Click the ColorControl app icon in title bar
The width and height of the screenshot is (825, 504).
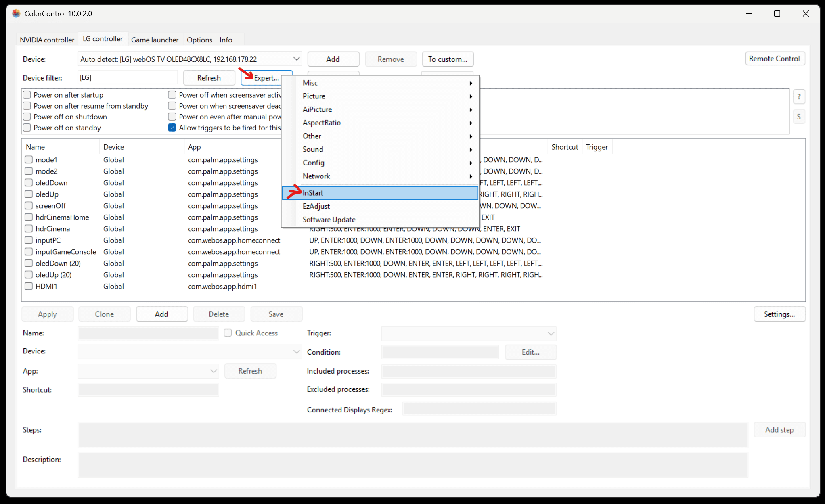[16, 13]
